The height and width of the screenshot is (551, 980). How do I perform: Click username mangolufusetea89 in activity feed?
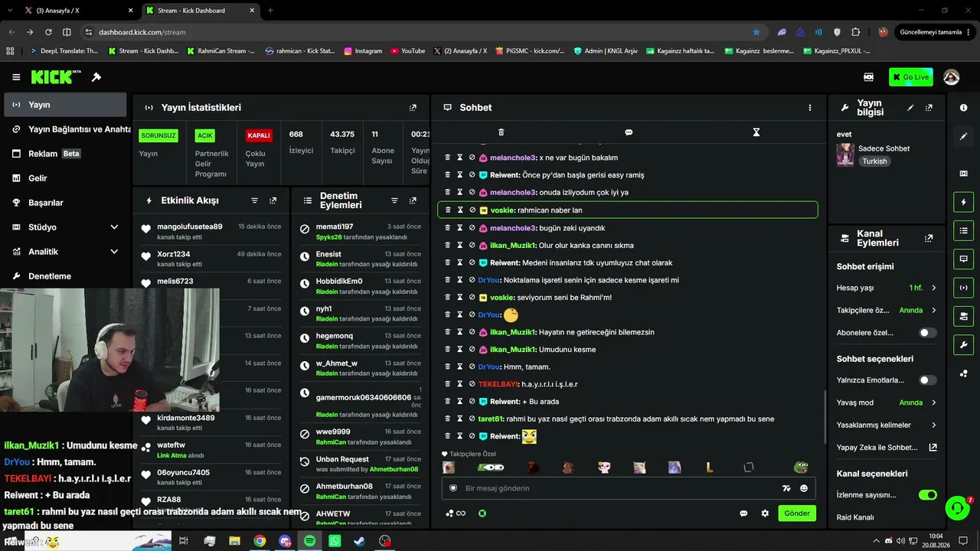pos(190,227)
